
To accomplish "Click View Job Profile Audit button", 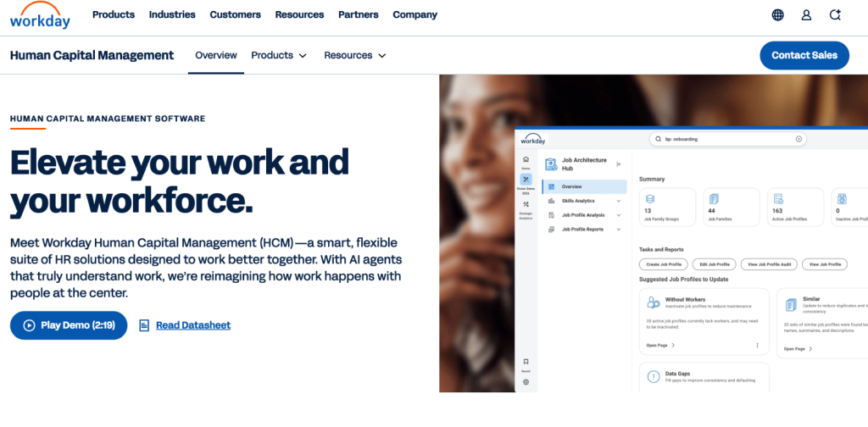I will click(x=769, y=264).
